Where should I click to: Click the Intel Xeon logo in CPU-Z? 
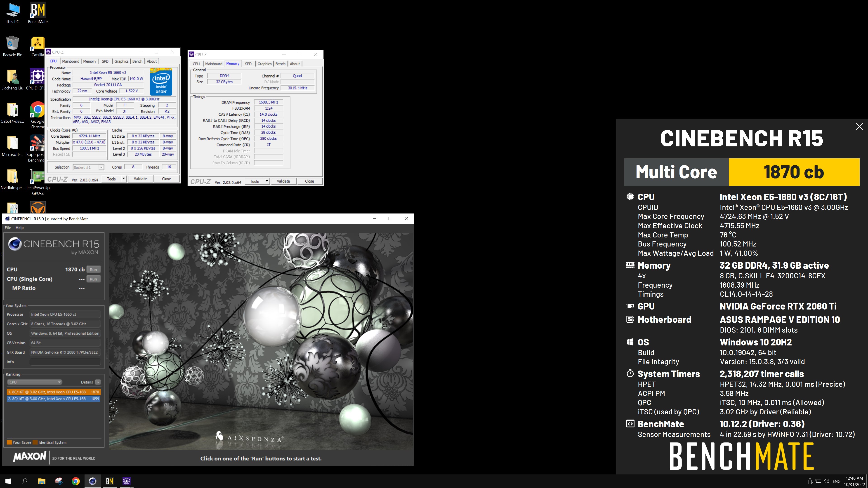click(161, 82)
